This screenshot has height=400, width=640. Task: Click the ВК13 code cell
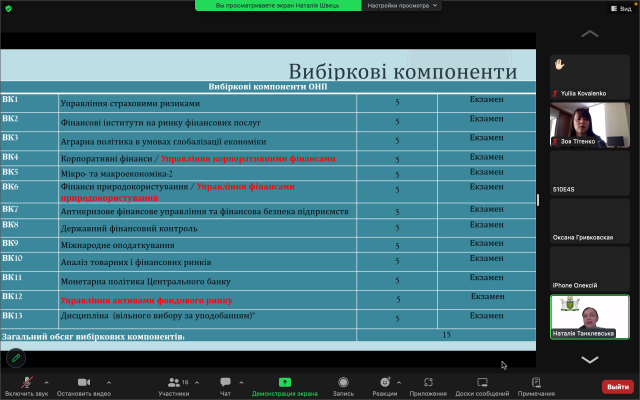pos(29,319)
